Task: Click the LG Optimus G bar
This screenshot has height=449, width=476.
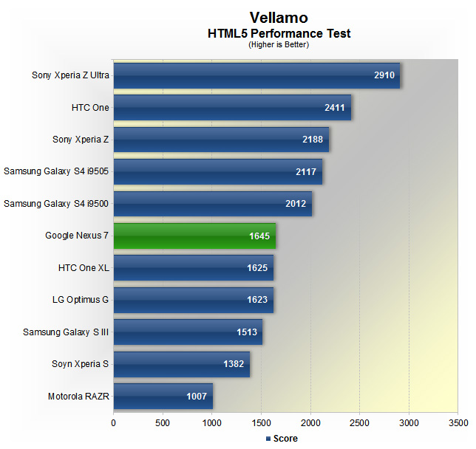Action: [x=193, y=300]
